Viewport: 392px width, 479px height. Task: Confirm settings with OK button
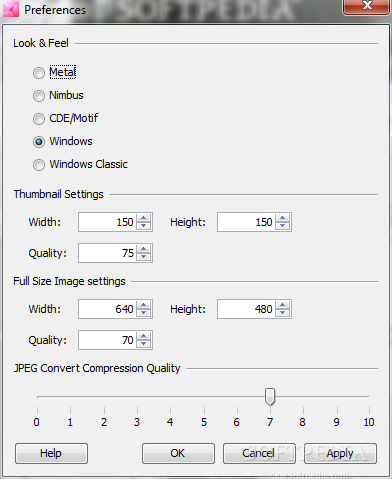pos(178,453)
